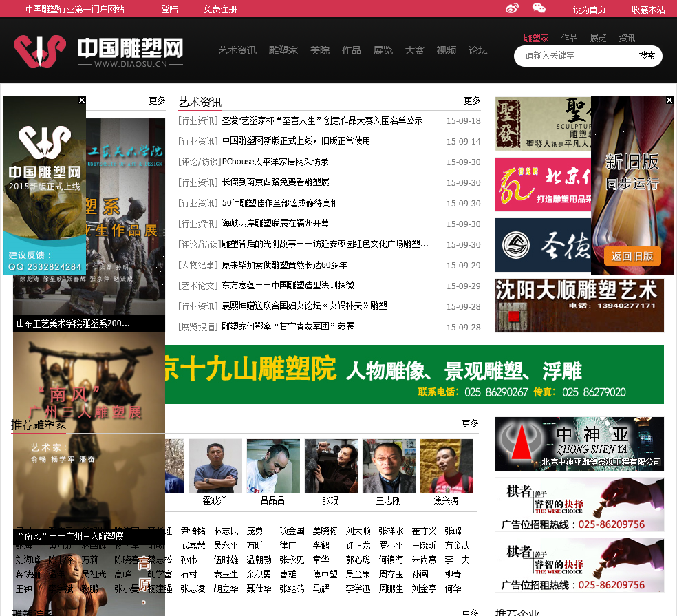Open article 50件雕塑佳作全部落成静待亮相

pos(280,203)
